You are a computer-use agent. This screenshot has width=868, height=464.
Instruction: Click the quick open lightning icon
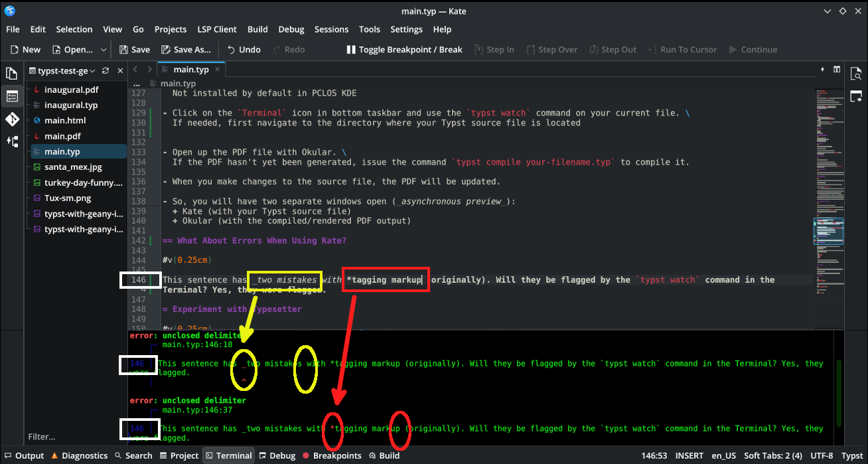pos(823,69)
